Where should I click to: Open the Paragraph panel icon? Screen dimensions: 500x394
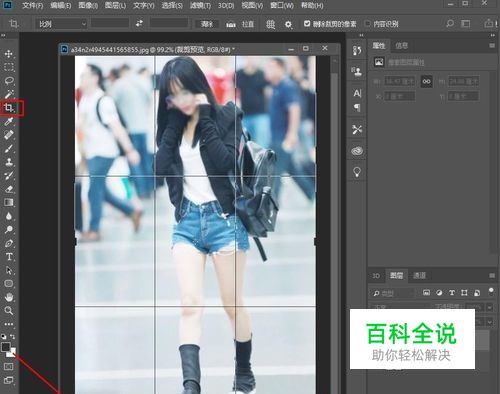(x=357, y=107)
